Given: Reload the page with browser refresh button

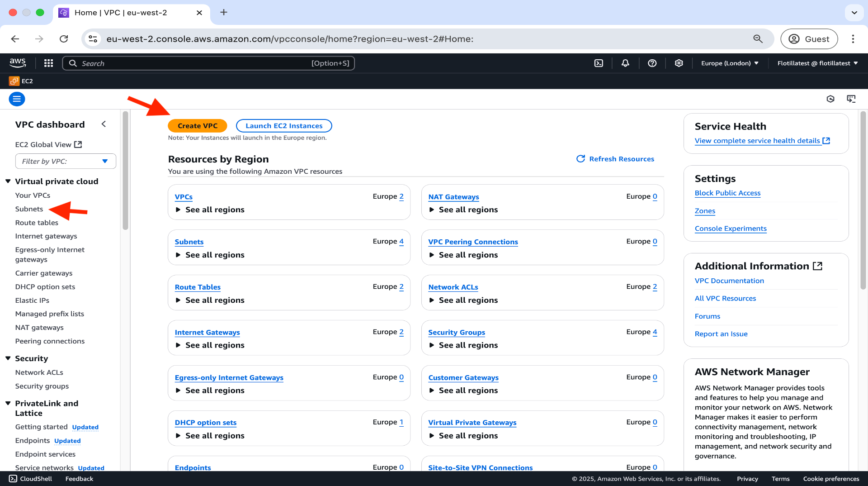Looking at the screenshot, I should 64,39.
